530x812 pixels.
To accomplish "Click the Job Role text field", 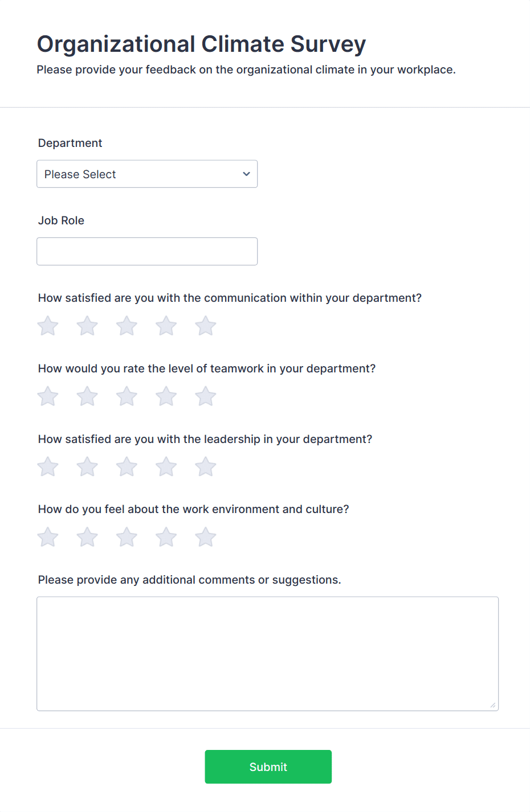I will [x=146, y=252].
